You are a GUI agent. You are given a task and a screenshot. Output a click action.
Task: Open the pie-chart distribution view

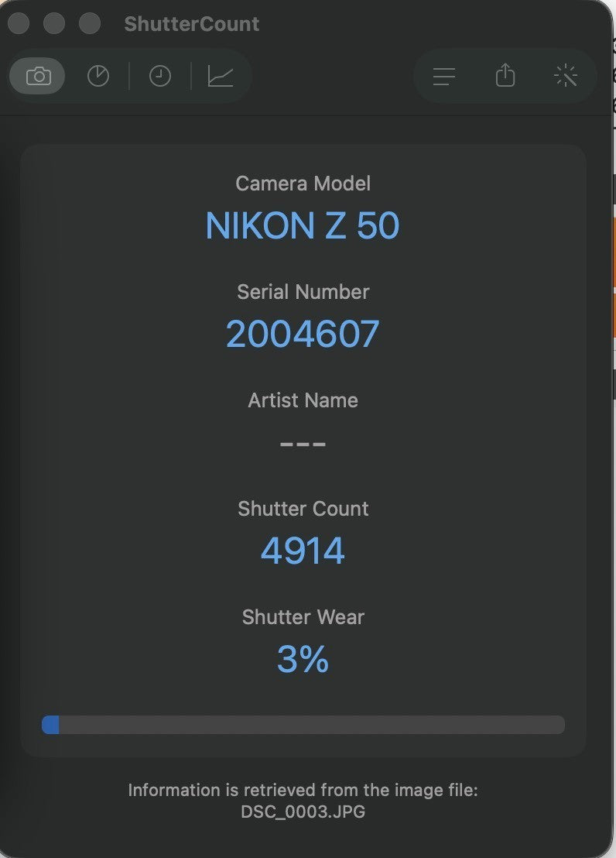pos(98,76)
